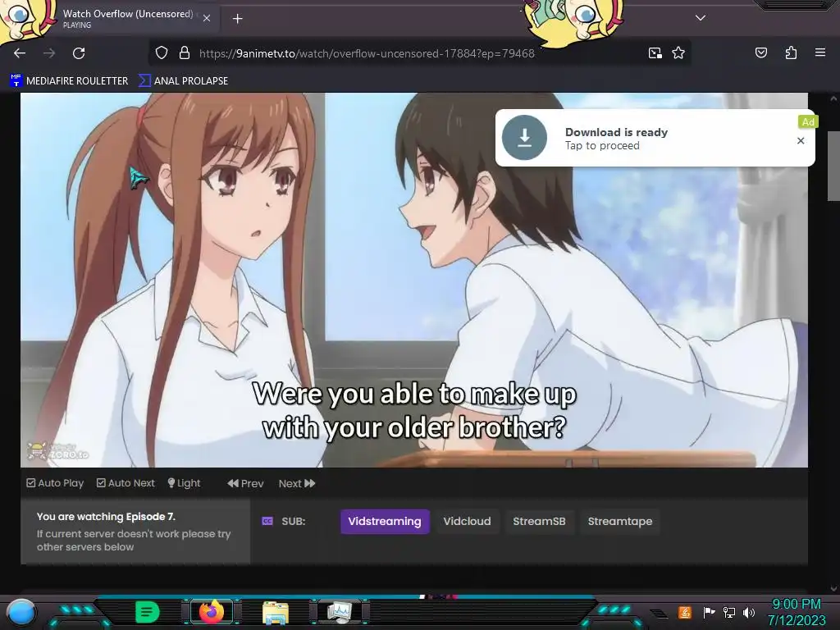840x630 pixels.
Task: Switch to the Streamtape server
Action: 620,521
